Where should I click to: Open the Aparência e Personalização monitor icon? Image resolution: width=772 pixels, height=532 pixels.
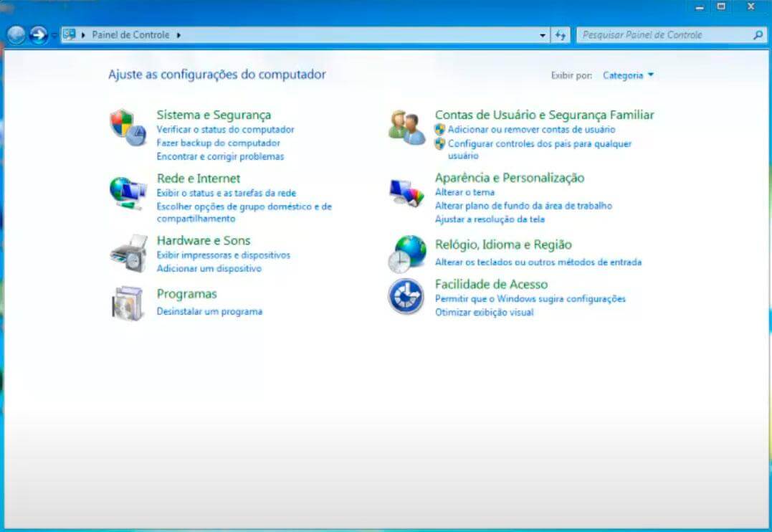pyautogui.click(x=406, y=193)
